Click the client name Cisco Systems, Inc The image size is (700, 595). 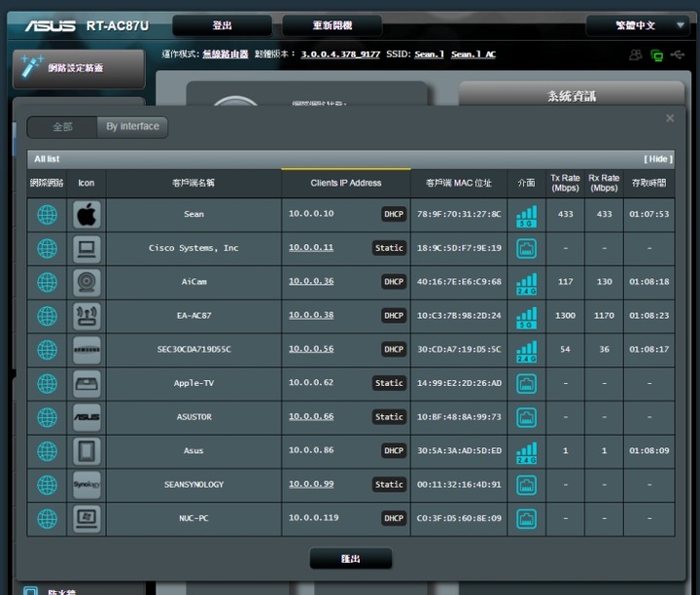tap(193, 248)
